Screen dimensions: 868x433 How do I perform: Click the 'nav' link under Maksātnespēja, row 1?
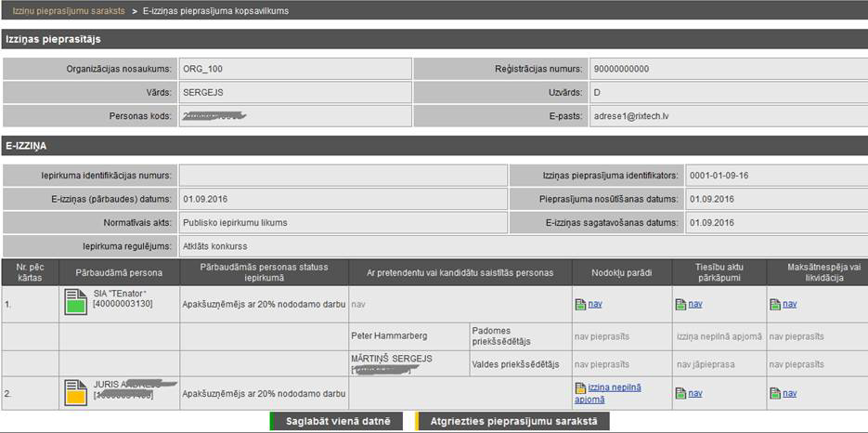point(789,304)
